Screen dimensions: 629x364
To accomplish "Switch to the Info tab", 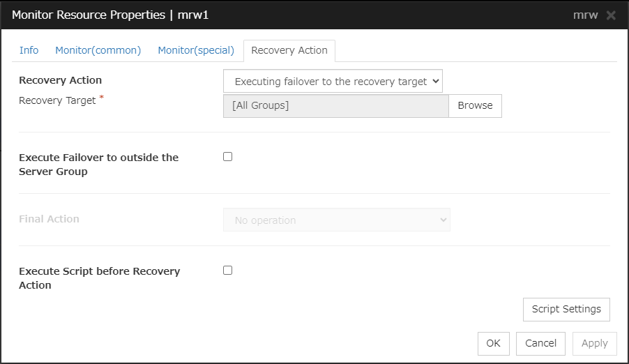I will pyautogui.click(x=29, y=50).
